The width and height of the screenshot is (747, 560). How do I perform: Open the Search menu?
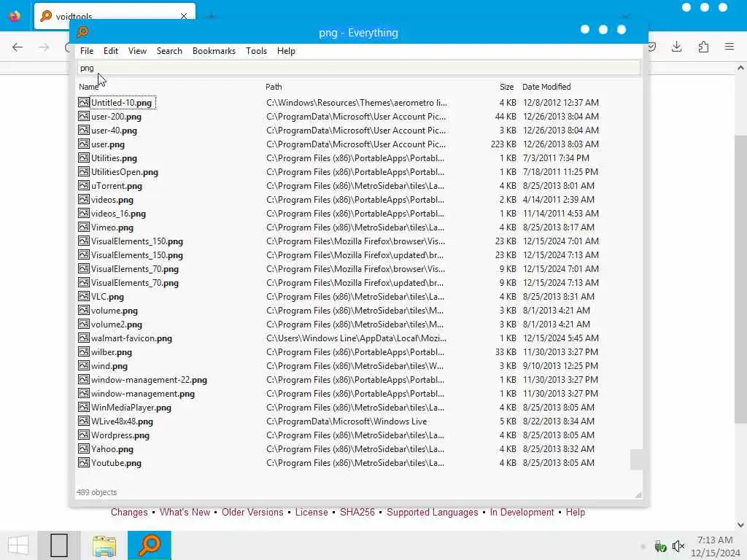(x=169, y=51)
